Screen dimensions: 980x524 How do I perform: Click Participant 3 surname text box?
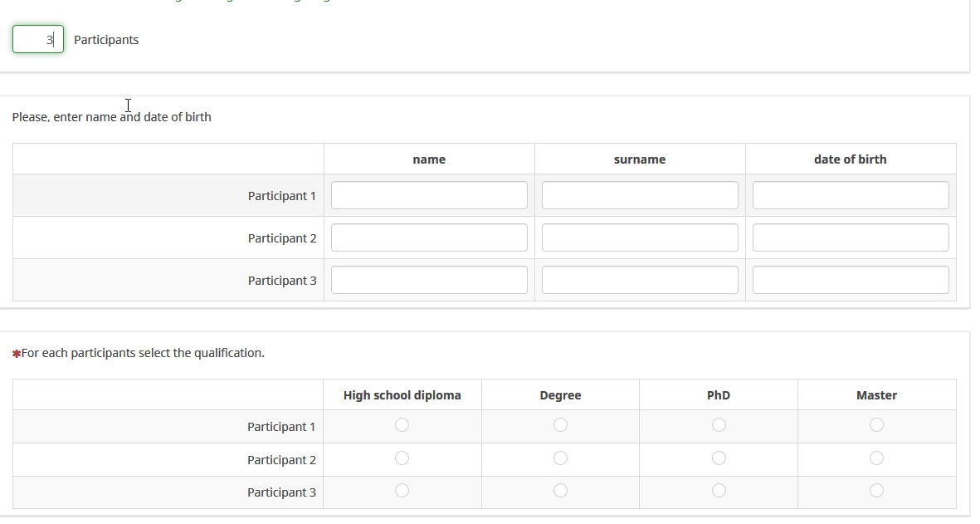640,280
